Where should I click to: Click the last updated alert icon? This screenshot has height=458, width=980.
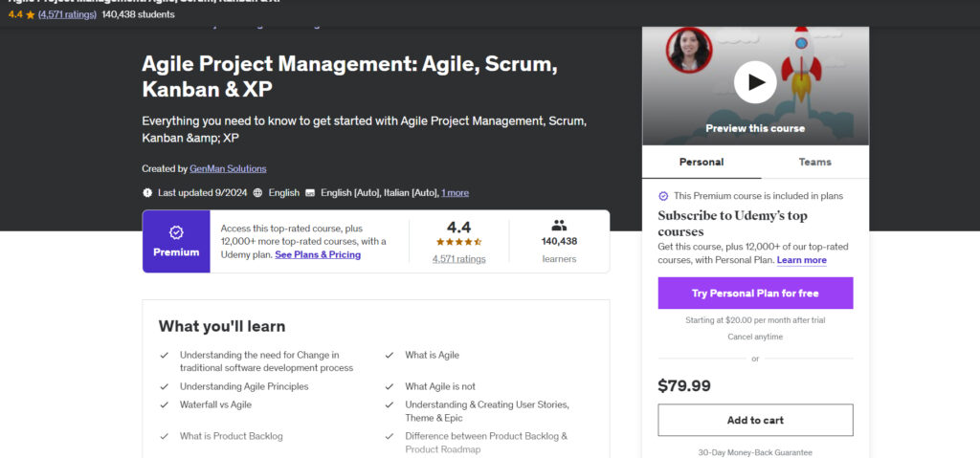coord(147,192)
